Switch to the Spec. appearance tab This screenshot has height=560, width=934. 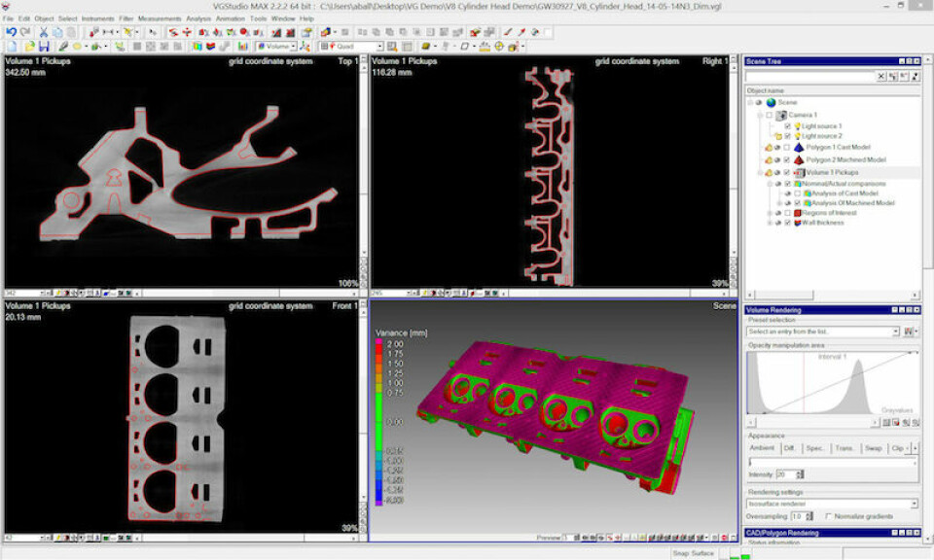click(815, 448)
